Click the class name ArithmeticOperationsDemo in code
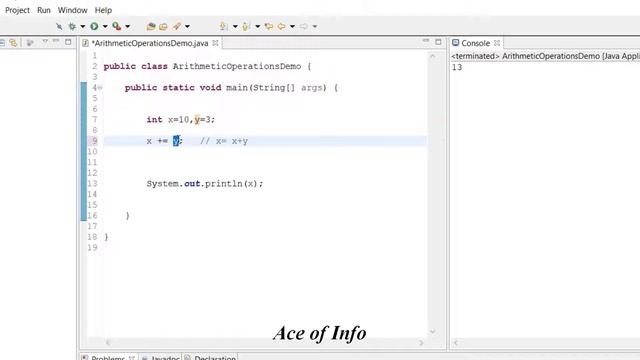Viewport: 640px width, 360px height. (237, 67)
